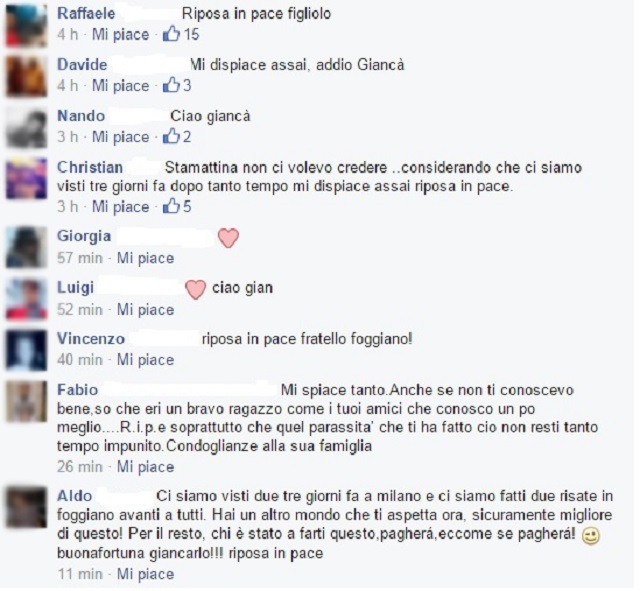Open Raffaele's profile picture
The height and width of the screenshot is (591, 640).
click(26, 27)
